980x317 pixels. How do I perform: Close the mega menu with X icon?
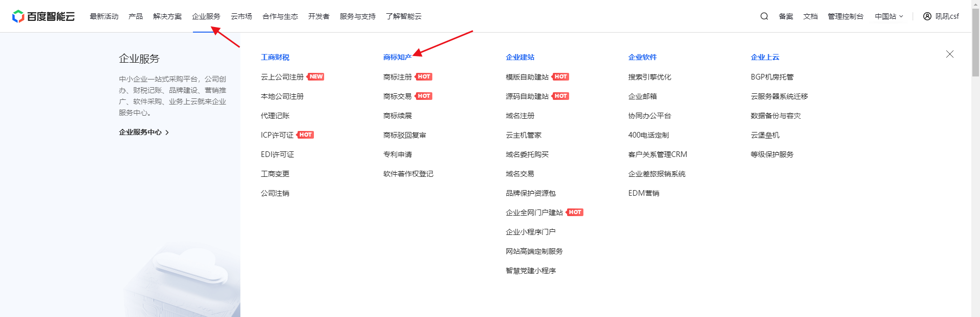[950, 54]
